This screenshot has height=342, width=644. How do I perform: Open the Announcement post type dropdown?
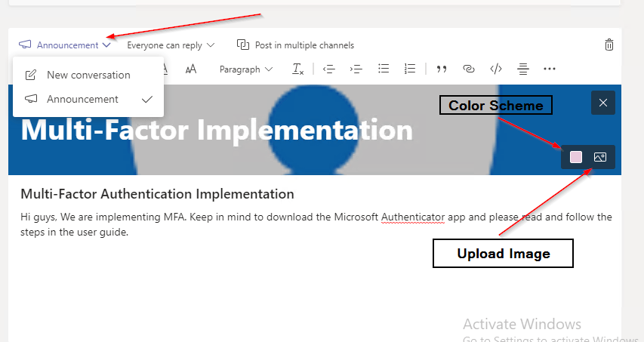[x=66, y=45]
